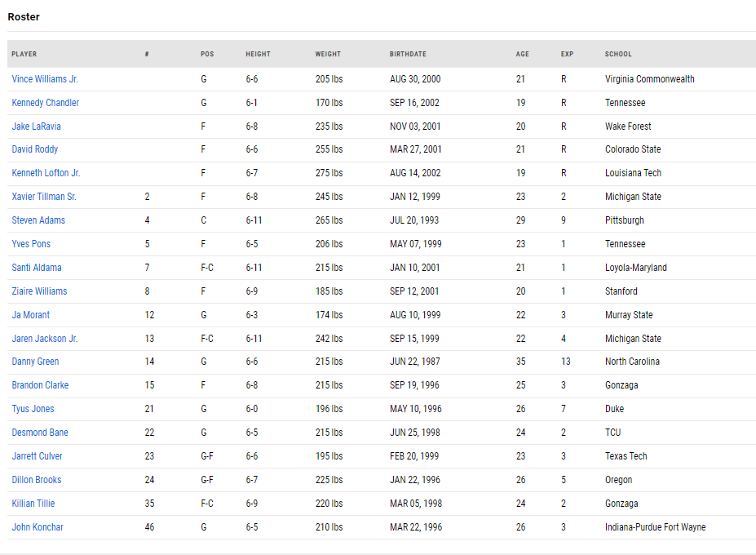Open Desmond Bane player page
This screenshot has width=756, height=555.
[40, 433]
